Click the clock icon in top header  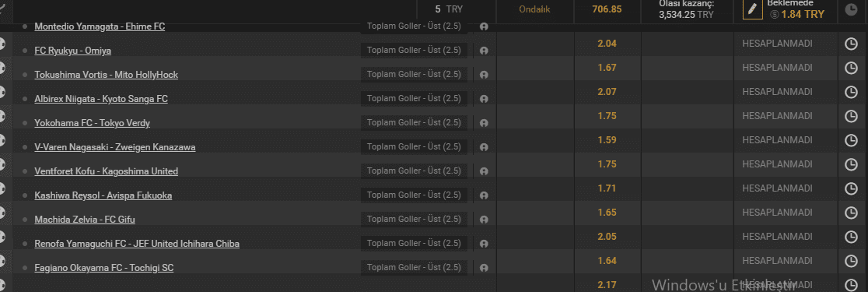click(x=851, y=9)
